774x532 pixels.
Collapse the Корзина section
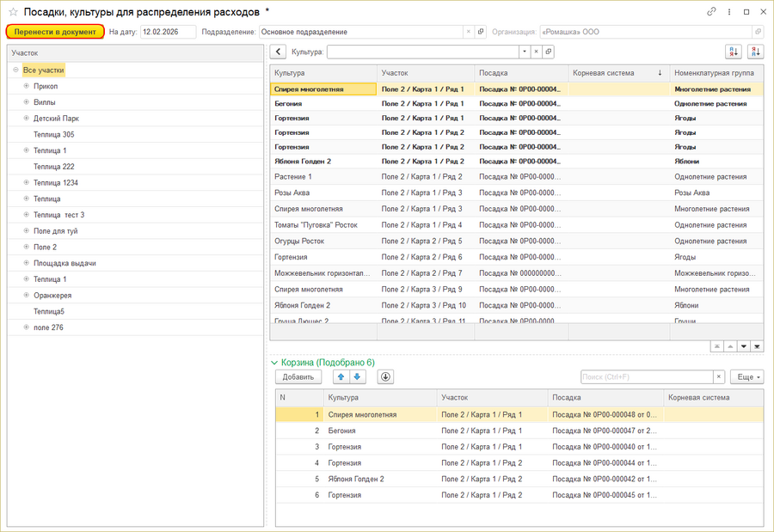(x=274, y=363)
